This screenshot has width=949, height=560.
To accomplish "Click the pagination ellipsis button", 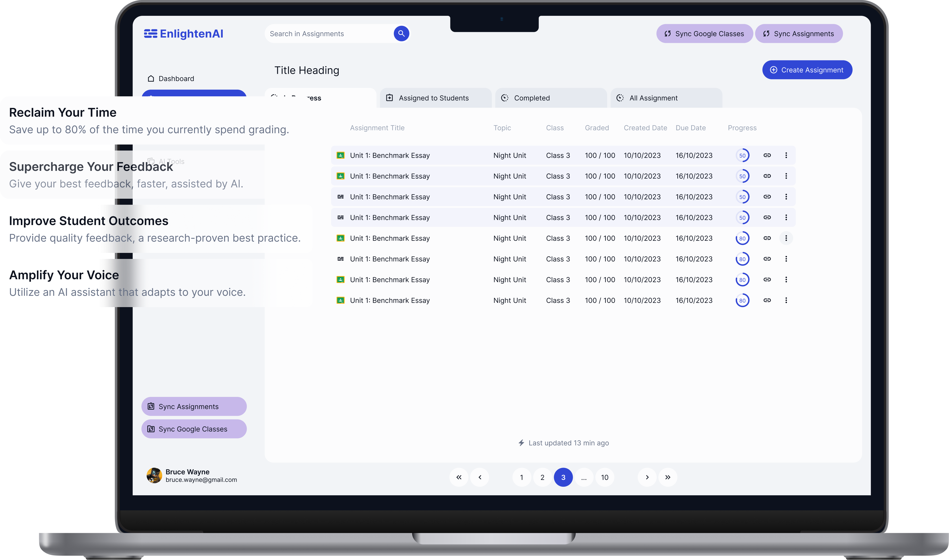I will [x=584, y=477].
